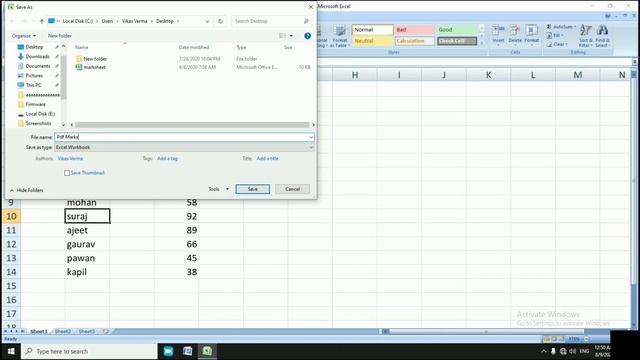Click the Word icon on the taskbar
The height and width of the screenshot is (360, 640).
(188, 351)
